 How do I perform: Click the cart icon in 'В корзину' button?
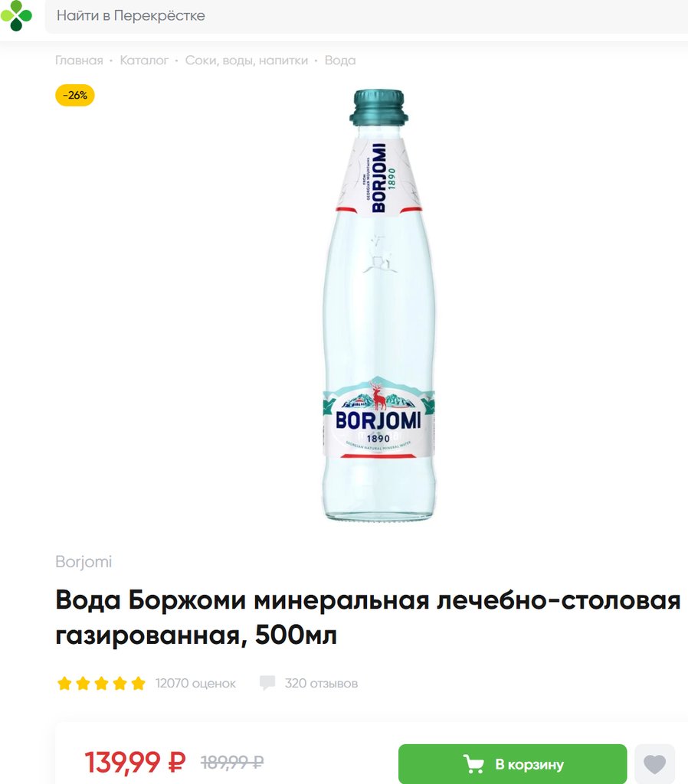(x=473, y=764)
